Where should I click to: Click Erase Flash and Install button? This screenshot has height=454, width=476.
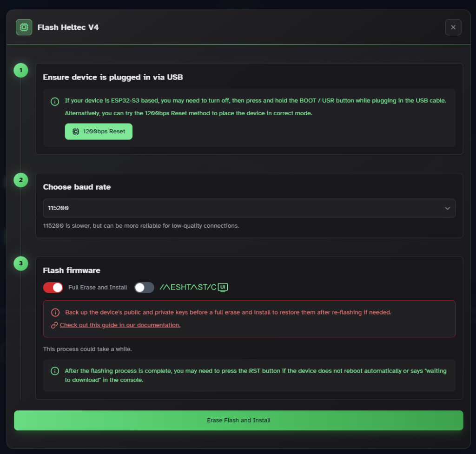tap(238, 420)
